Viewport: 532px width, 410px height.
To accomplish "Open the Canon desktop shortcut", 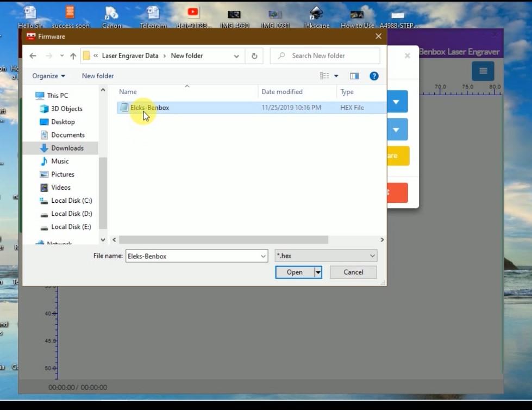I will (x=111, y=17).
